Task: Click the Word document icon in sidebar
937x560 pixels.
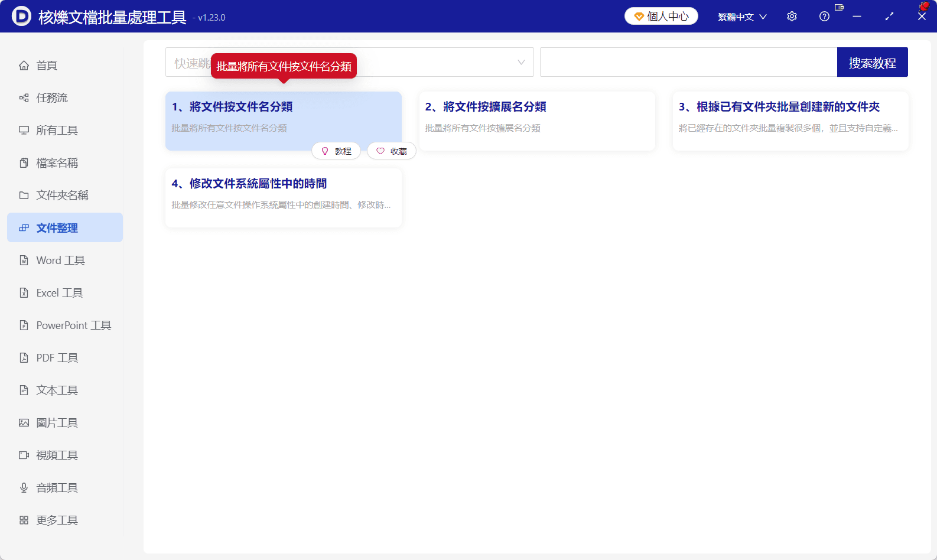Action: pyautogui.click(x=24, y=260)
